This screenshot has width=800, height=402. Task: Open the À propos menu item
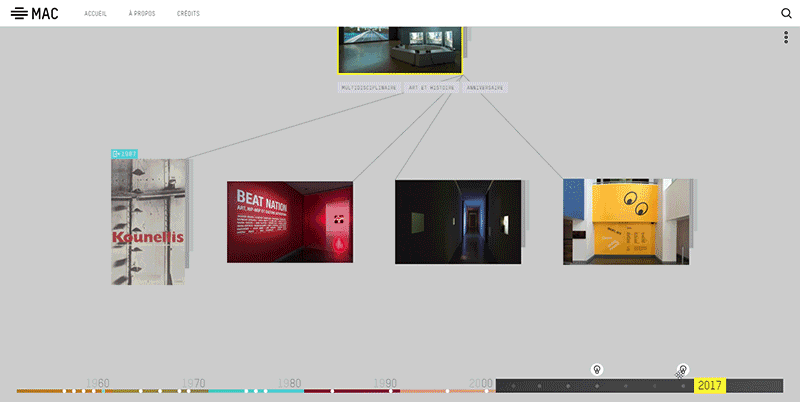click(142, 14)
